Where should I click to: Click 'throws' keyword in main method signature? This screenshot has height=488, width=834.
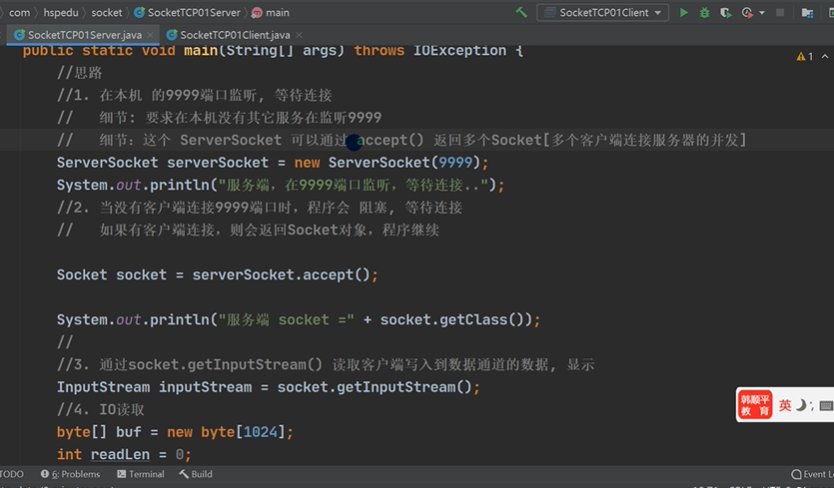pos(379,51)
